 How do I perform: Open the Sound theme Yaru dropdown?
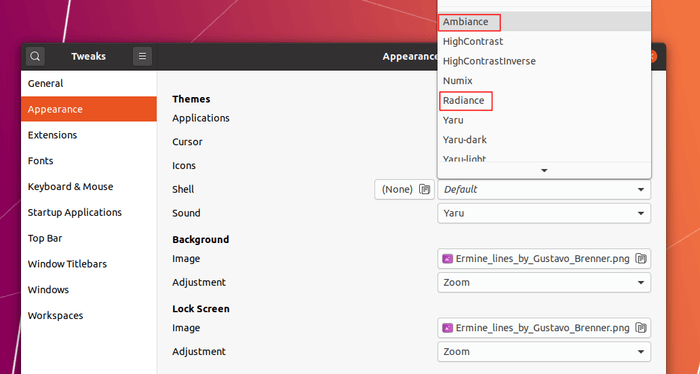coord(544,213)
